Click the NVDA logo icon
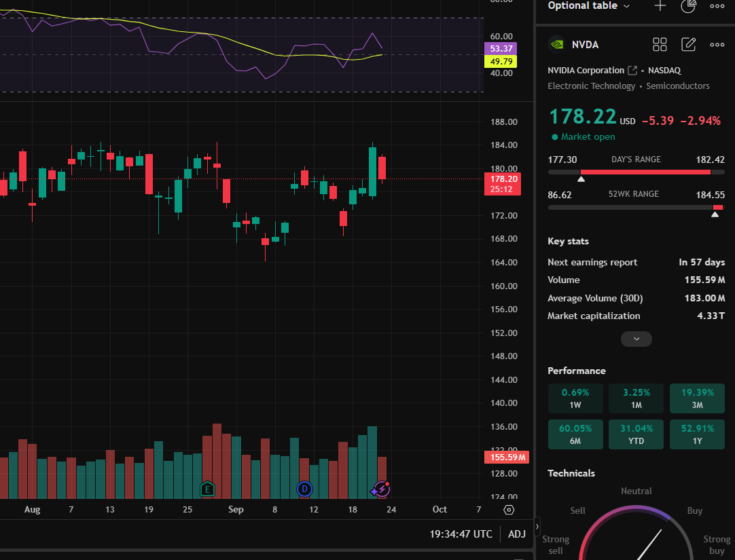735x560 pixels. (x=557, y=45)
